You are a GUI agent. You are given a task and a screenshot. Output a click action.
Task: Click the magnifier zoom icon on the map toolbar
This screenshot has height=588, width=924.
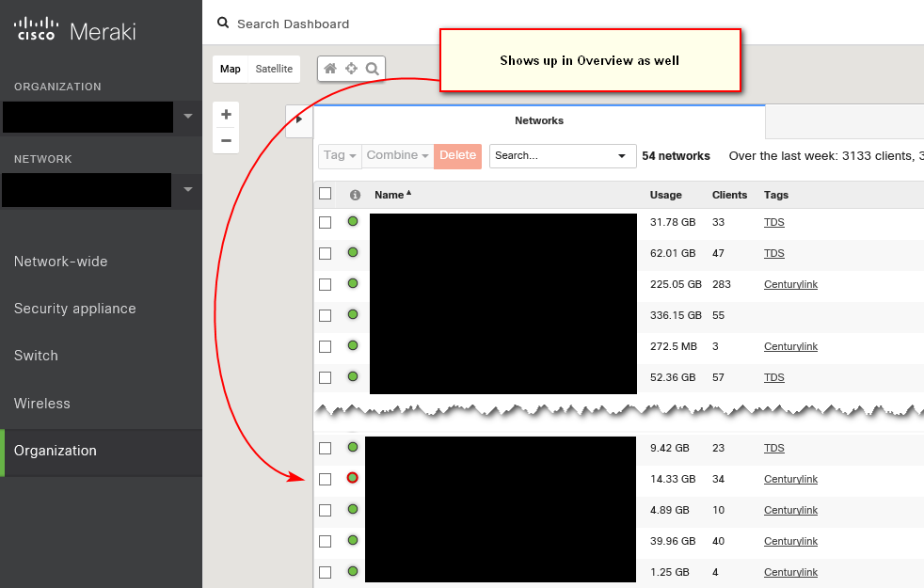[x=371, y=68]
